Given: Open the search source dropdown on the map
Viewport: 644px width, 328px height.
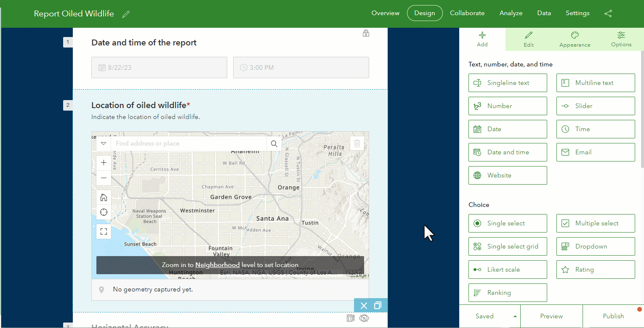Looking at the screenshot, I should (104, 143).
